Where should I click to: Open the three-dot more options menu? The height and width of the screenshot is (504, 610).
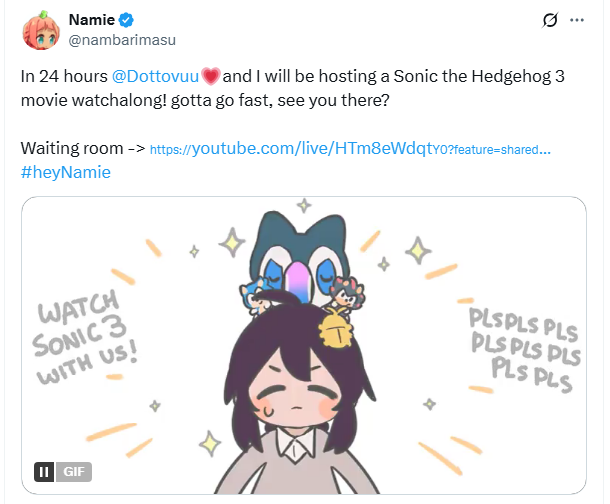click(x=576, y=20)
